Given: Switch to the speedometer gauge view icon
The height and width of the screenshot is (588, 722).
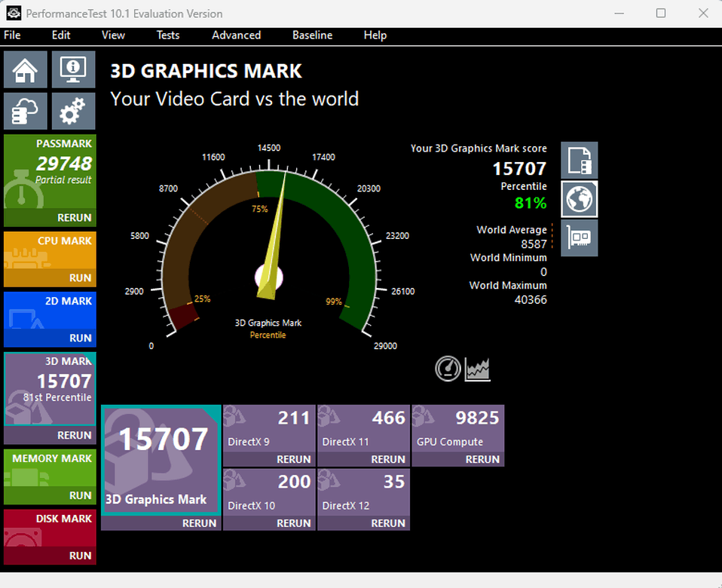Looking at the screenshot, I should coord(448,369).
